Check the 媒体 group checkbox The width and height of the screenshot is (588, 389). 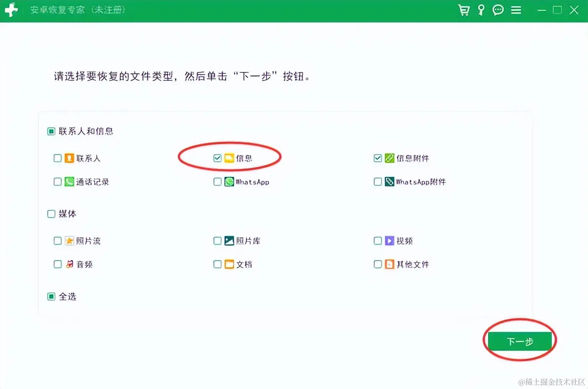coord(51,214)
